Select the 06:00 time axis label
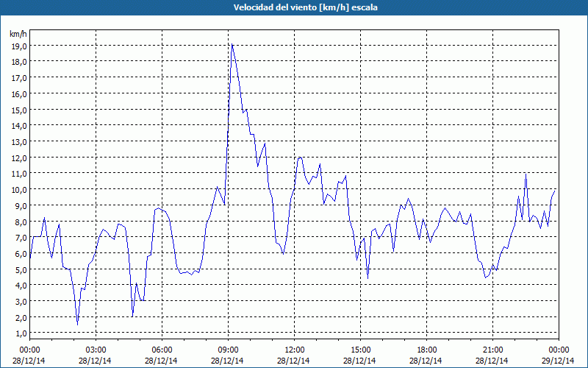Screen dimensions: 588x368 [x=162, y=350]
